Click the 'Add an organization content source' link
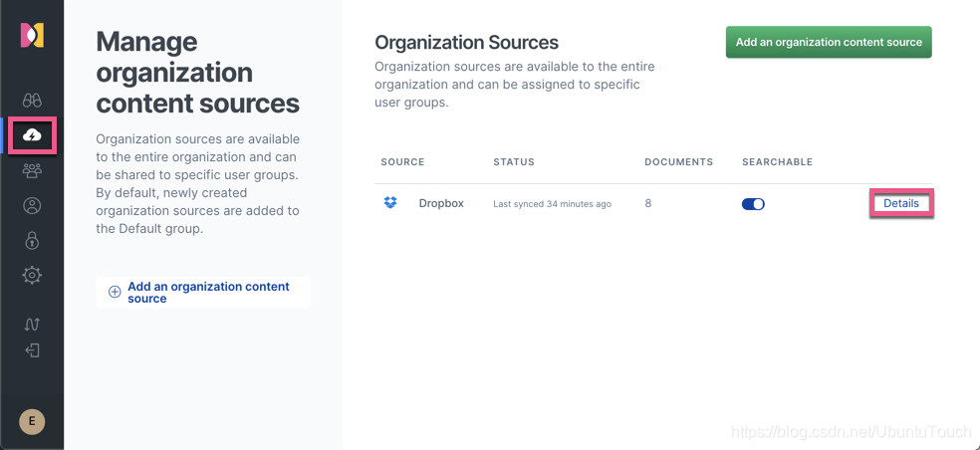 tap(208, 292)
